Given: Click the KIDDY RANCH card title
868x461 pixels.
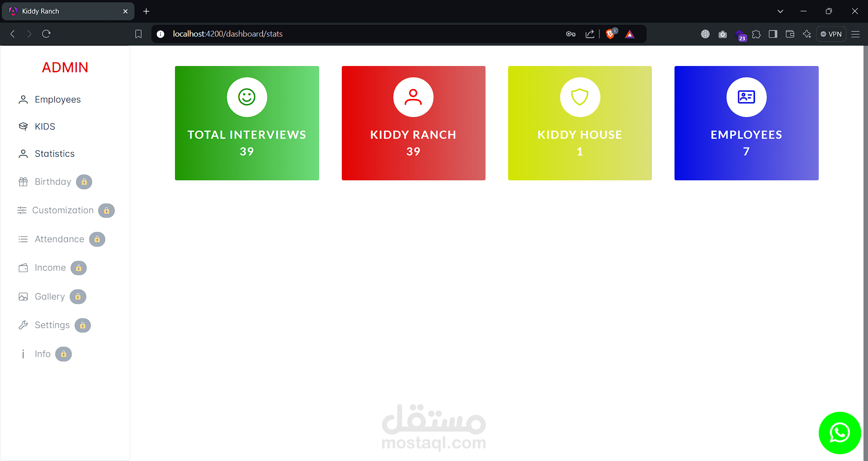Looking at the screenshot, I should (413, 135).
